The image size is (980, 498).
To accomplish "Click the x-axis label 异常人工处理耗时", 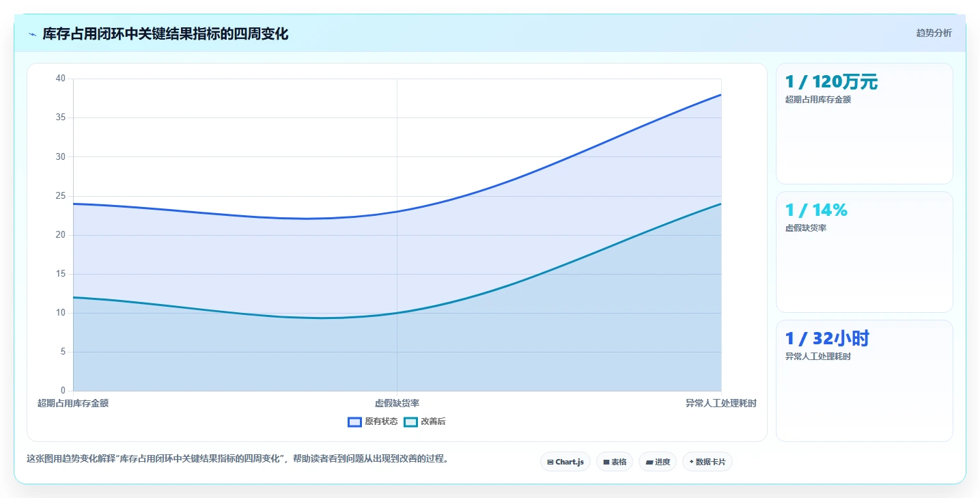I will (x=721, y=403).
